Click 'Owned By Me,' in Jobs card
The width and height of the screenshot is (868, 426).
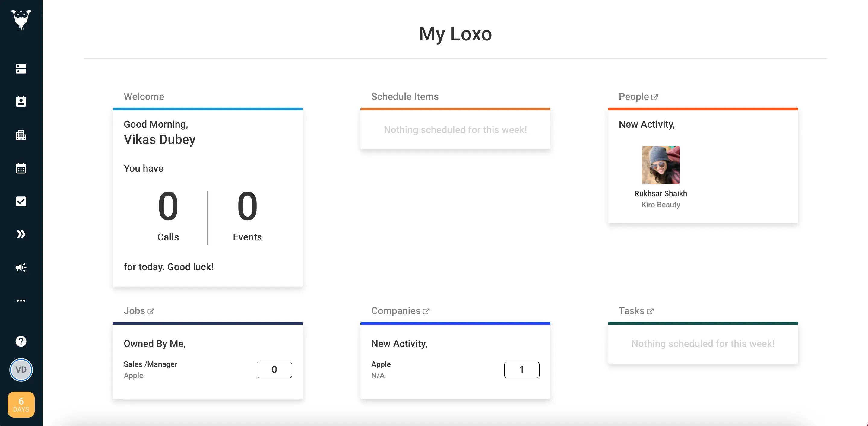[155, 343]
